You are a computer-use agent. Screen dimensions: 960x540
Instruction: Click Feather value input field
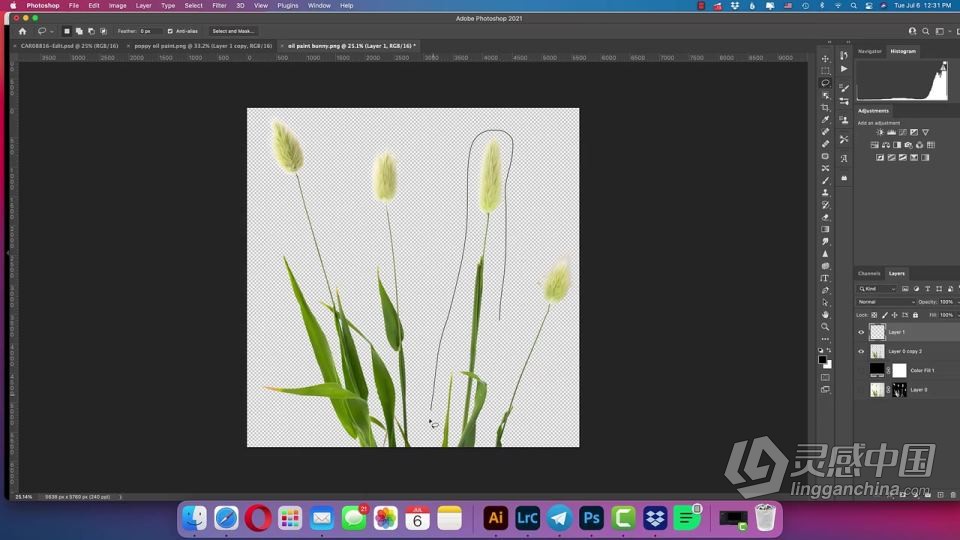pyautogui.click(x=151, y=31)
